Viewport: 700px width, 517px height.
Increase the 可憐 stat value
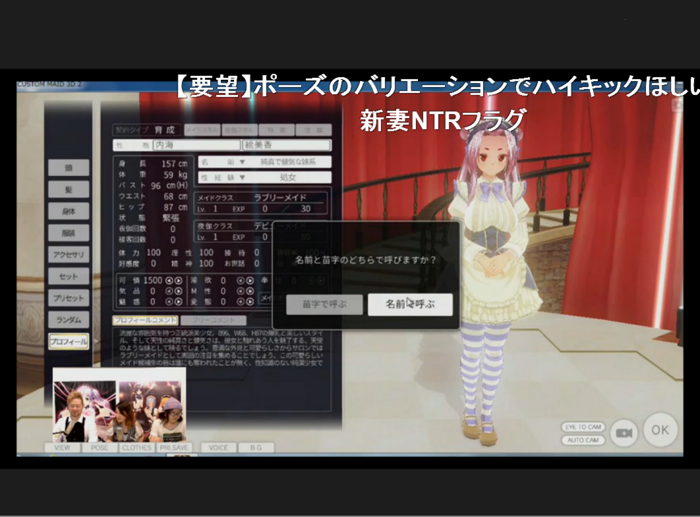tap(179, 280)
